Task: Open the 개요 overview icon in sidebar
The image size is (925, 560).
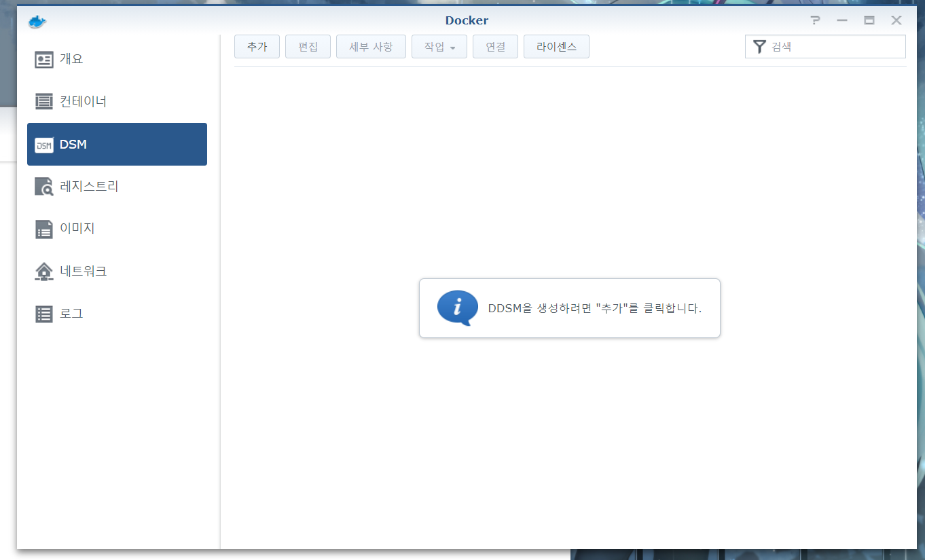Action: tap(44, 60)
